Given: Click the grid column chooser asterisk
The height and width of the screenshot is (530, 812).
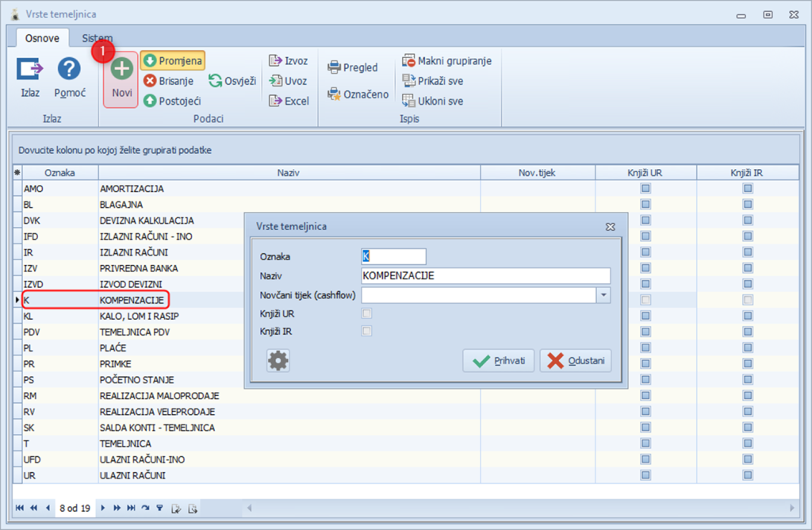Looking at the screenshot, I should pos(17,172).
